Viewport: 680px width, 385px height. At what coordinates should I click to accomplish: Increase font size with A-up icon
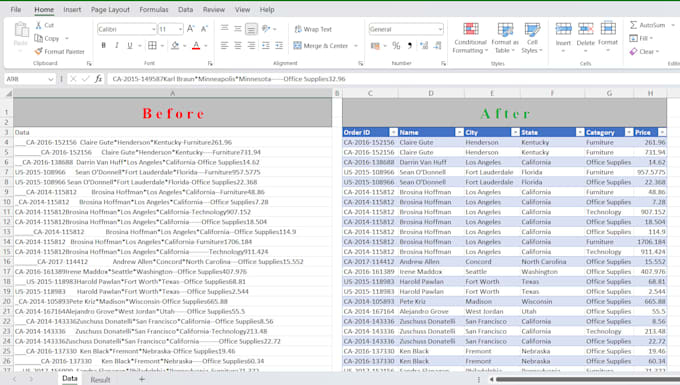[190, 29]
